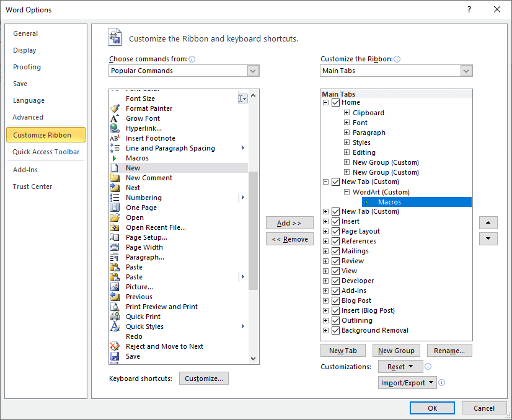Image resolution: width=512 pixels, height=420 pixels.
Task: Click info icon beside Choose commands from
Action: (192, 59)
